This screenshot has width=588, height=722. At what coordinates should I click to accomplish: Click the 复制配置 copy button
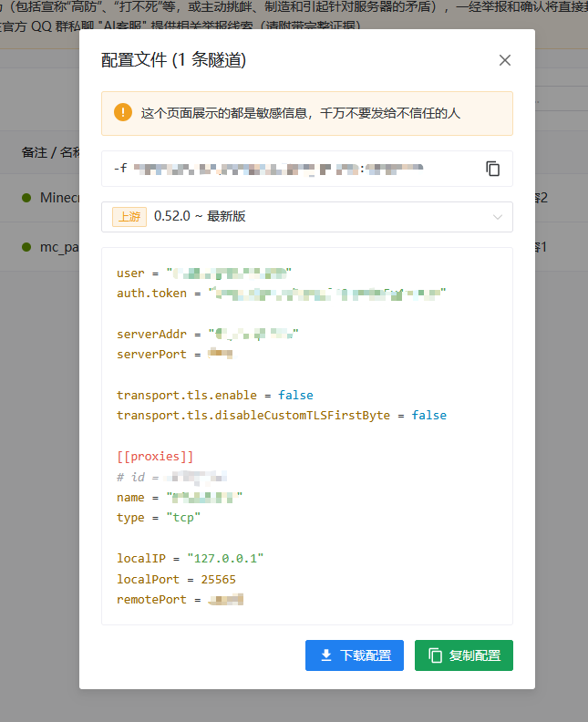pyautogui.click(x=464, y=655)
